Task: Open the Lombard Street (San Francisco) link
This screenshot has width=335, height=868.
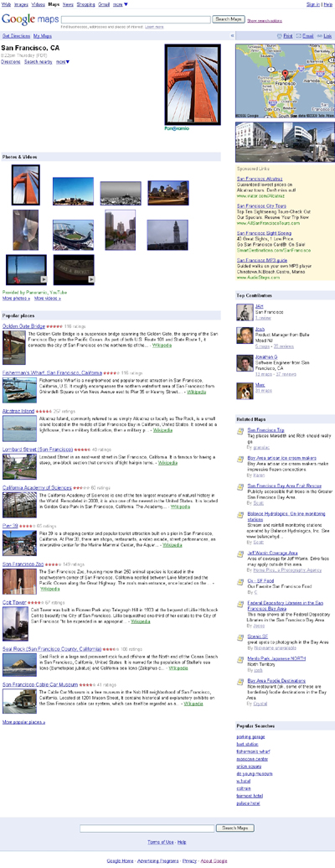Action: coord(38,449)
